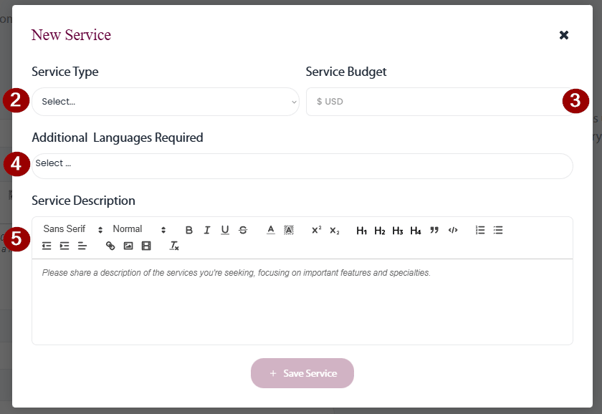This screenshot has width=602, height=414.
Task: Start a bulleted list in editor
Action: (x=498, y=230)
